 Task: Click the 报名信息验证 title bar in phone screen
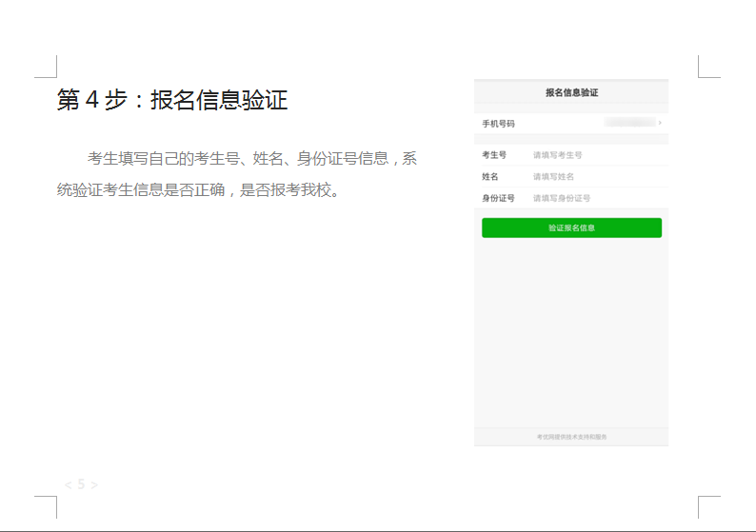[571, 92]
